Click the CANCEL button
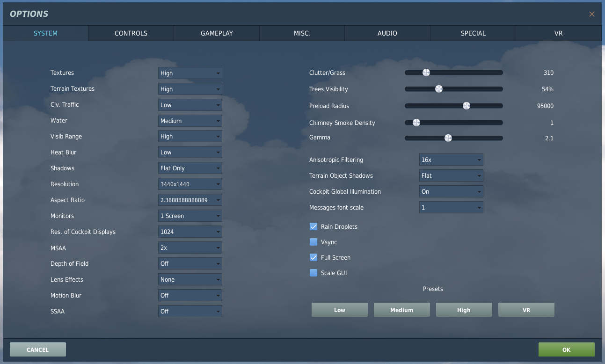Screen dimensions: 605x364 click(x=38, y=349)
